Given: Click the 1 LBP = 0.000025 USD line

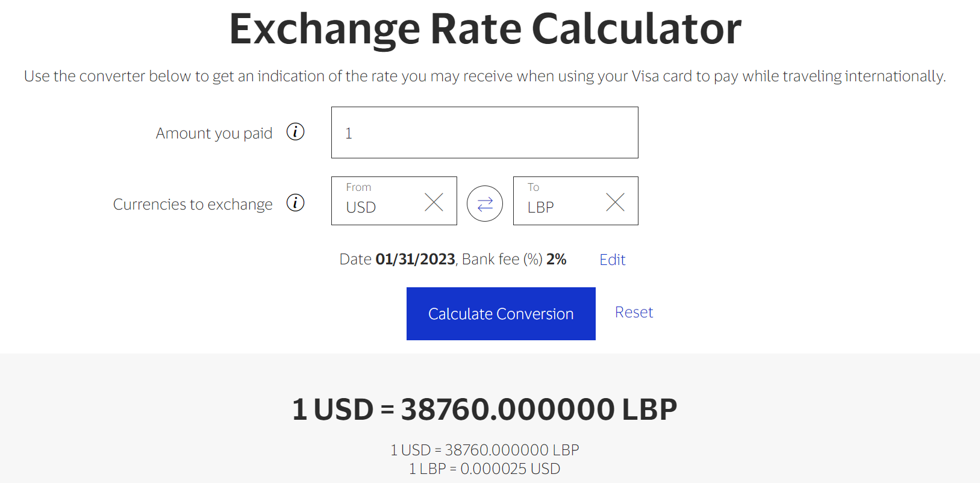Looking at the screenshot, I should coord(484,469).
